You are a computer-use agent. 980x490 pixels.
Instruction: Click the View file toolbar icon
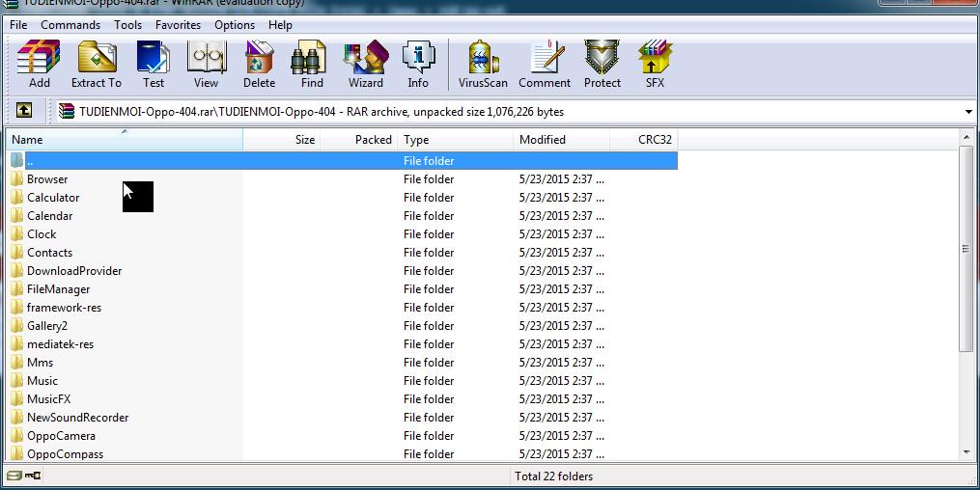click(207, 65)
